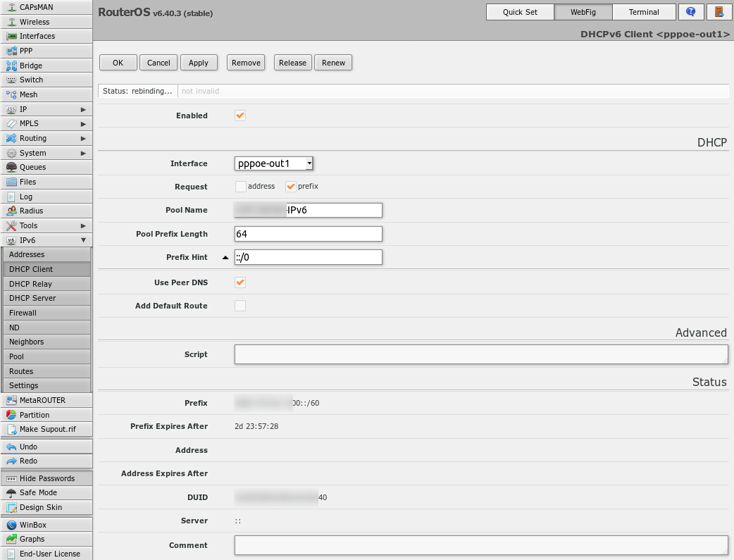Open IPv6 Neighbors menu item
This screenshot has height=560, width=734.
click(x=46, y=342)
